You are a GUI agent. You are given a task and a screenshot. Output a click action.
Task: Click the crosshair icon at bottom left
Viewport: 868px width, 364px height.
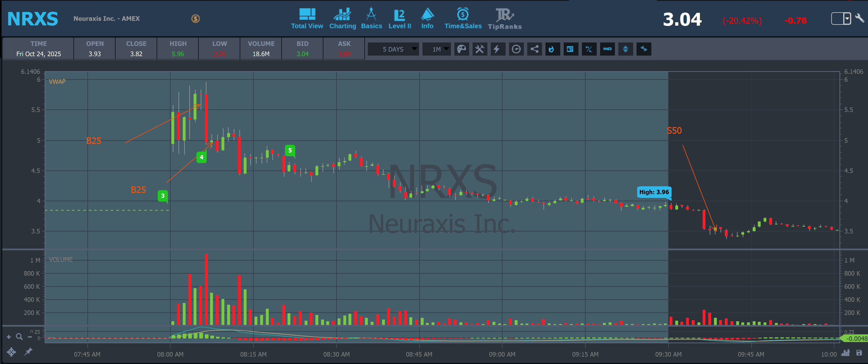[x=11, y=352]
